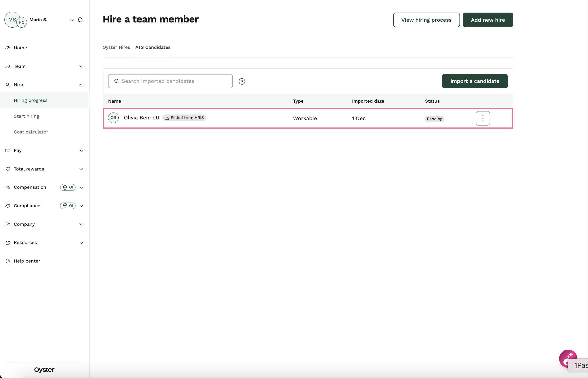
Task: Expand the Compensation chevron
Action: point(81,188)
